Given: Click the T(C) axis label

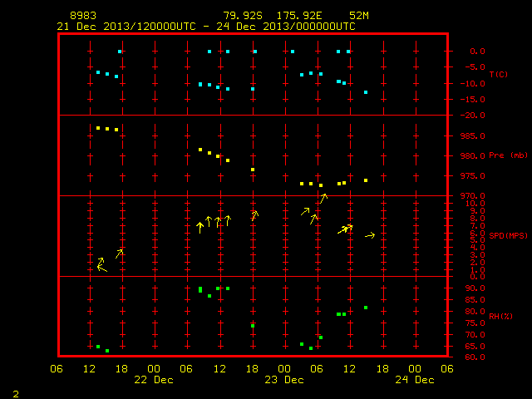Looking at the screenshot, I should 499,74.
